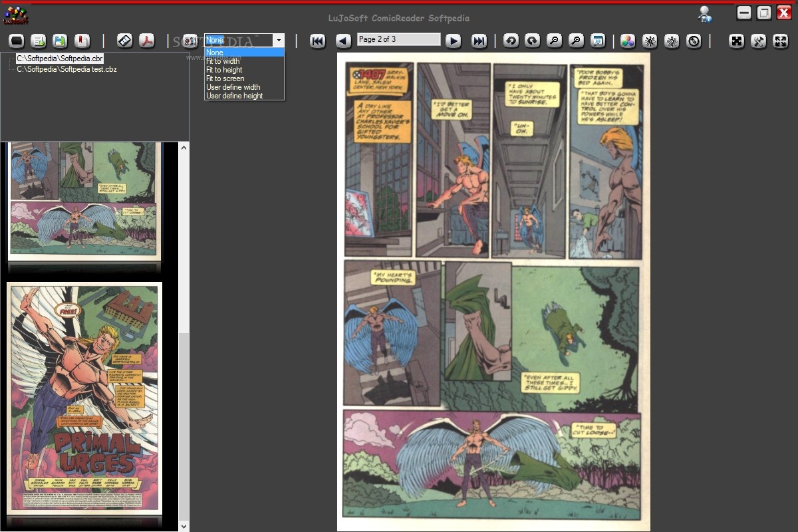
Task: Maximize the ComicReader window
Action: pyautogui.click(x=764, y=13)
